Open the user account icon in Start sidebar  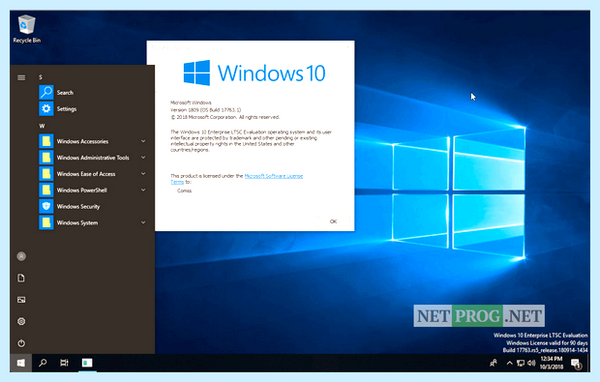click(21, 256)
